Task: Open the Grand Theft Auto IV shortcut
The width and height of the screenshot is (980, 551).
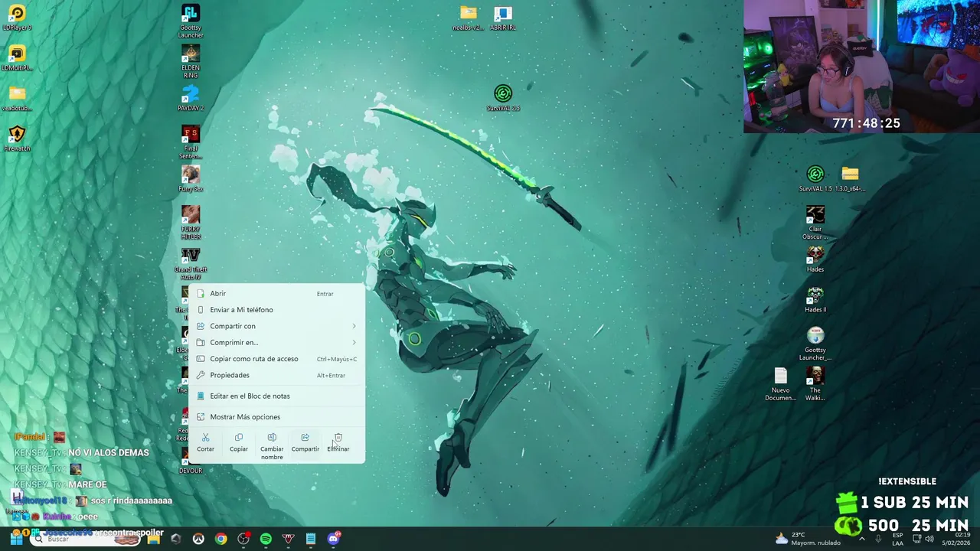Action: 191,264
